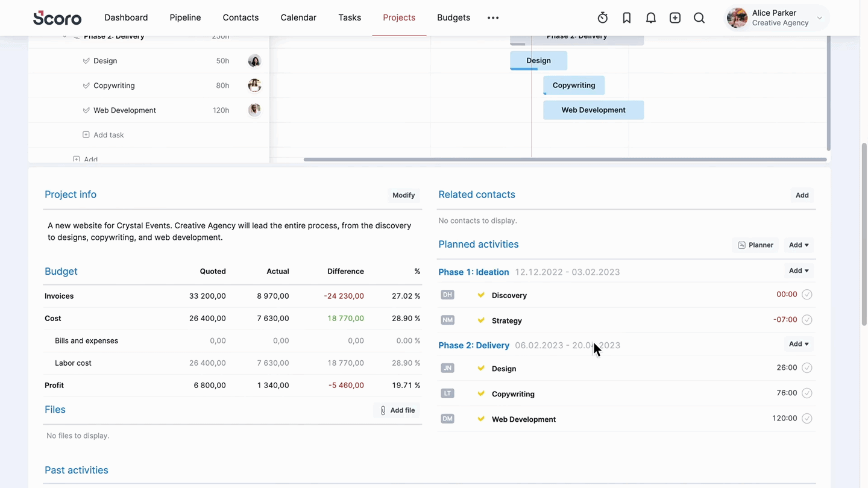Open the Pipeline tab
Image resolution: width=868 pixels, height=488 pixels.
click(x=185, y=17)
